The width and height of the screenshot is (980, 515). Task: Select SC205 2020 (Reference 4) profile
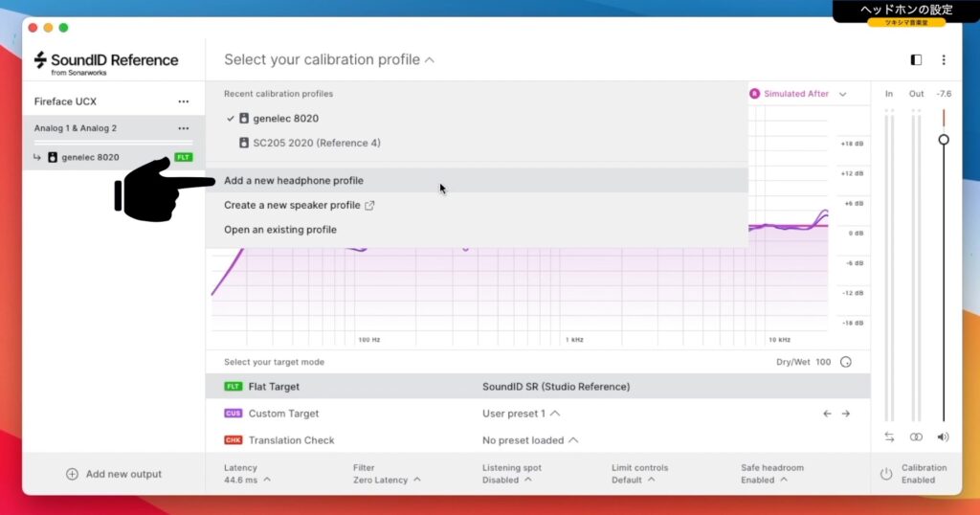coord(477,144)
